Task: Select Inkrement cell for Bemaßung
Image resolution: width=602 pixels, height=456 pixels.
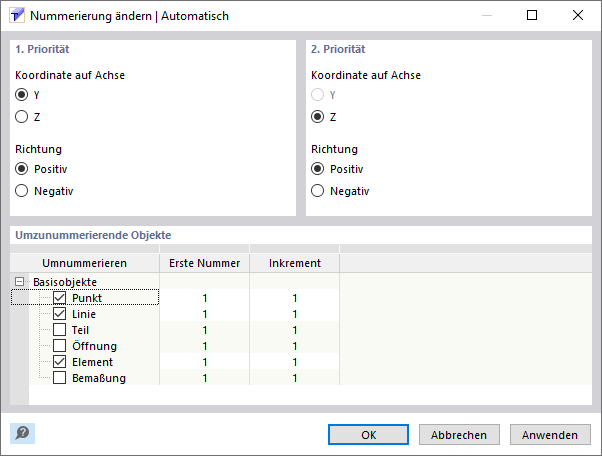Action: point(295,378)
